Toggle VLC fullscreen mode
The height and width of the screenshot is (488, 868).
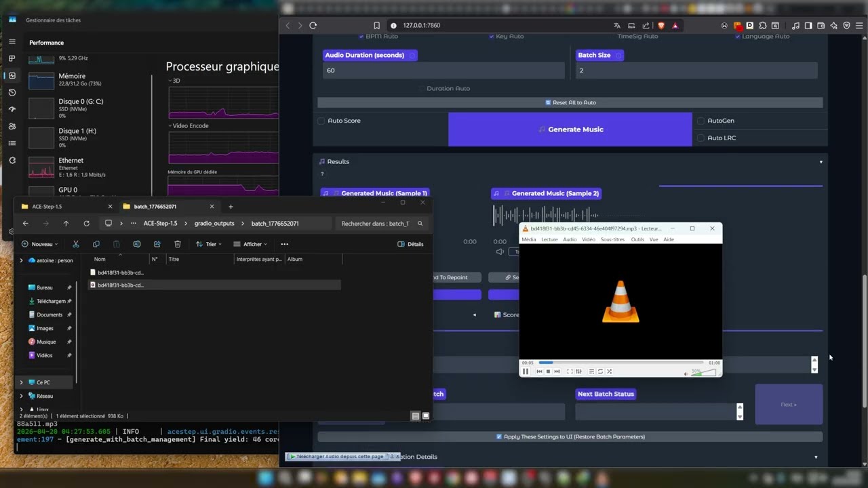click(570, 371)
